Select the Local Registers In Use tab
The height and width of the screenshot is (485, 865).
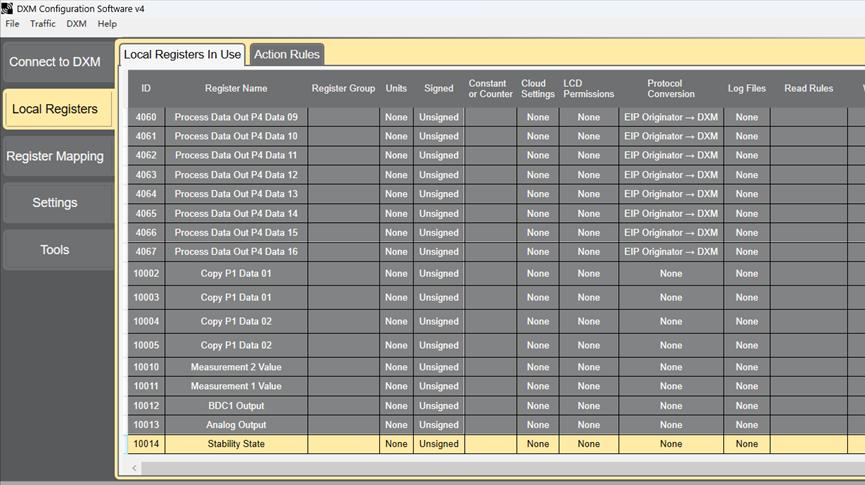coord(182,54)
